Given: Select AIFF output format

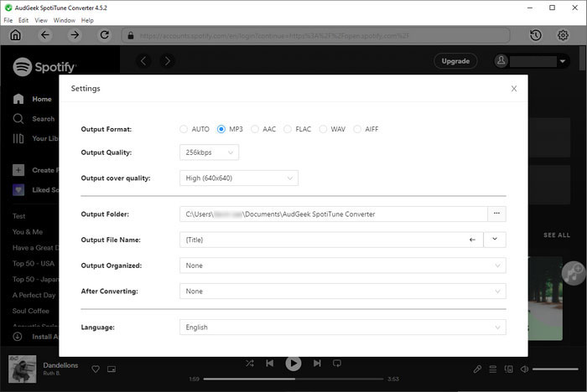Looking at the screenshot, I should 357,129.
